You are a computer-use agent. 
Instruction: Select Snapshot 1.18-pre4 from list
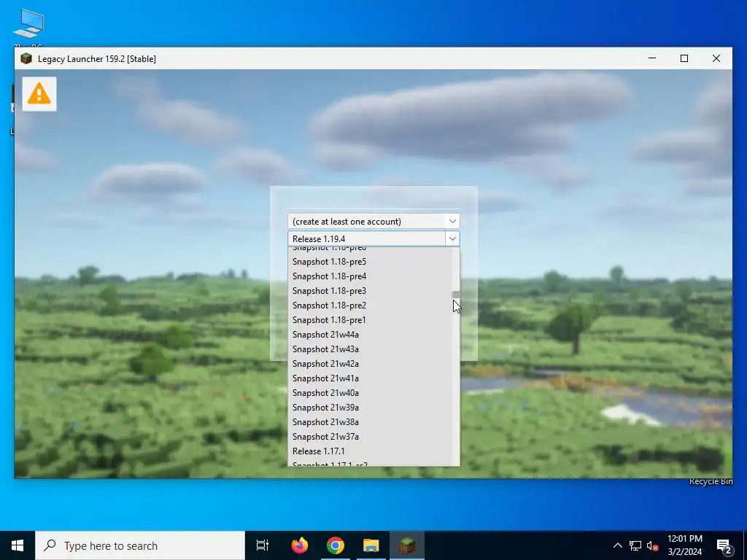coord(370,276)
